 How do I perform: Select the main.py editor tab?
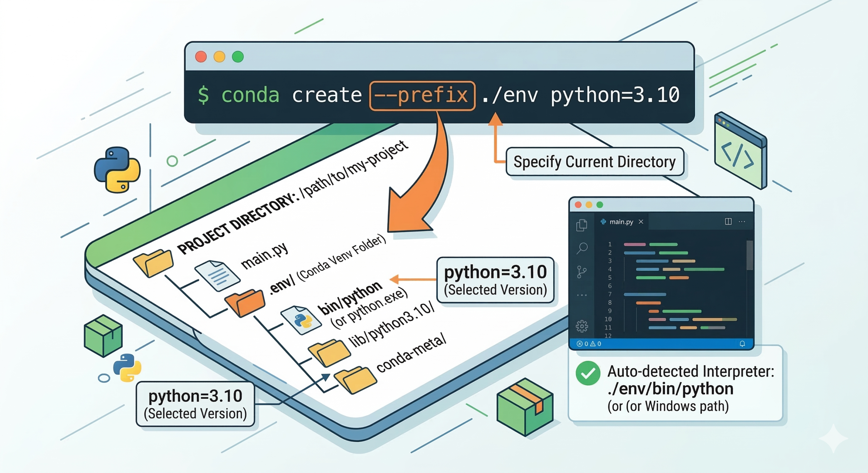(x=621, y=222)
